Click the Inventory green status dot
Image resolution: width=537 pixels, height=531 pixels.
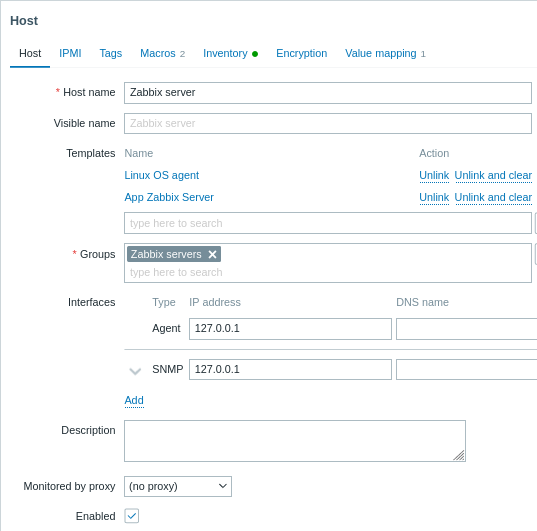tap(255, 54)
